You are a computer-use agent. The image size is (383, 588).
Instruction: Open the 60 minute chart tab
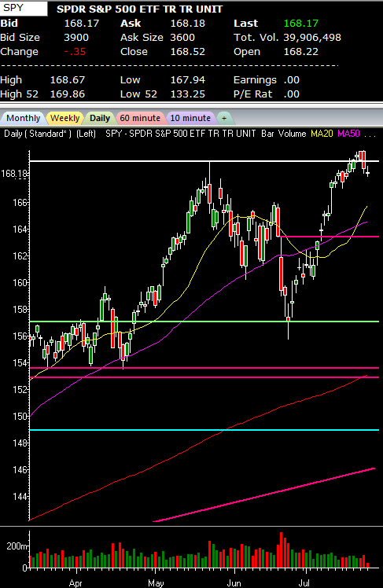pyautogui.click(x=140, y=118)
